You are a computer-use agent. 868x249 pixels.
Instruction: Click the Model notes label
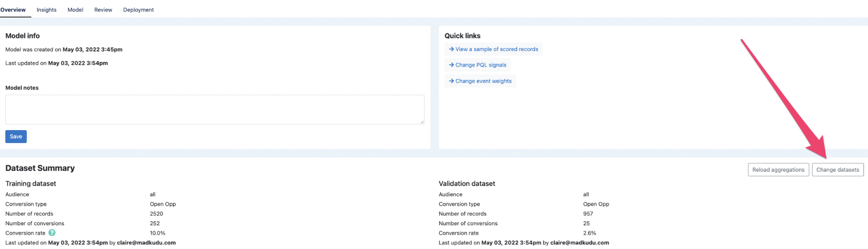coord(22,88)
